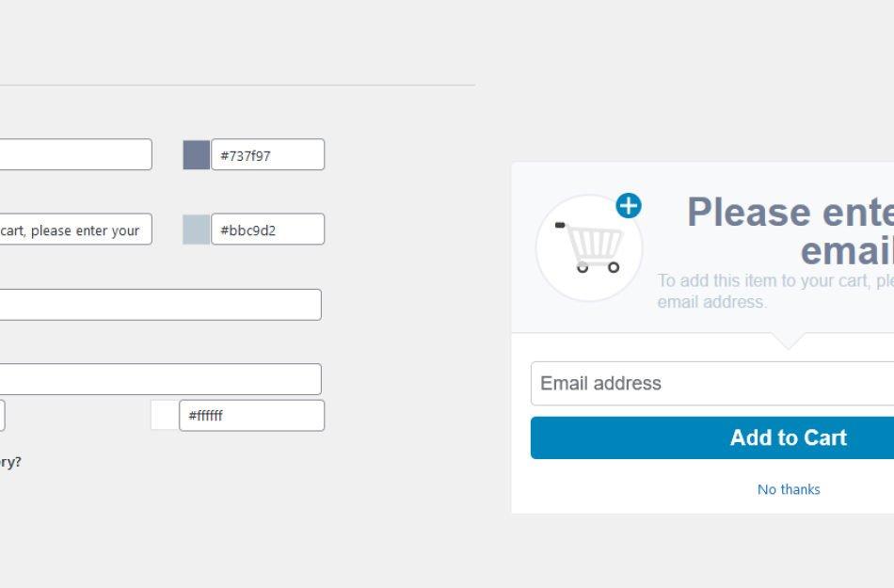Click the blue plus badge on the cart icon
The height and width of the screenshot is (588, 894).
point(628,206)
